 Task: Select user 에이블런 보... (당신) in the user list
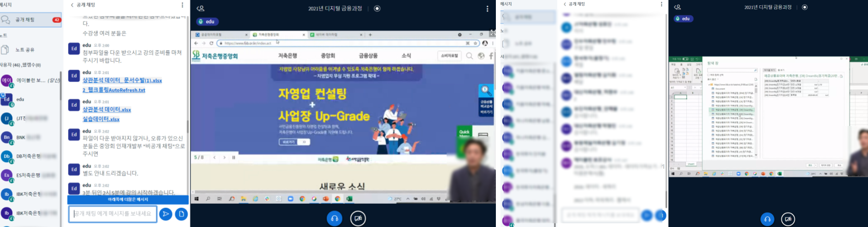click(x=30, y=80)
